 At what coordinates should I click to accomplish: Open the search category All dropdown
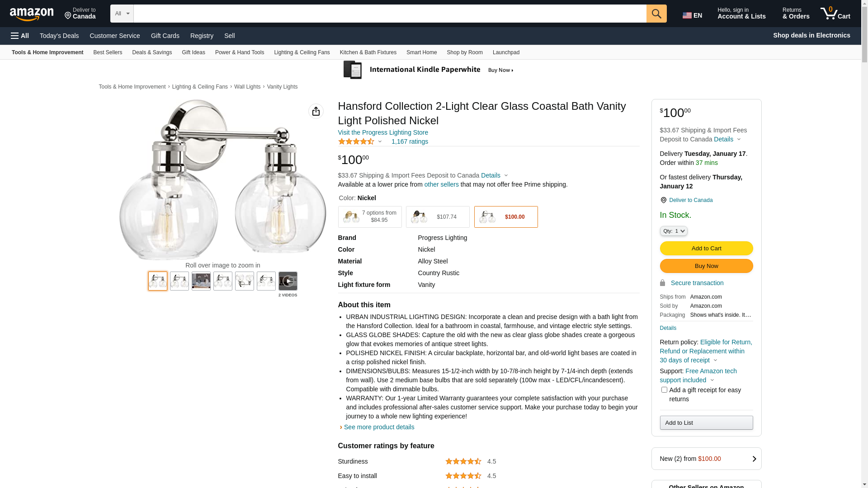(122, 14)
